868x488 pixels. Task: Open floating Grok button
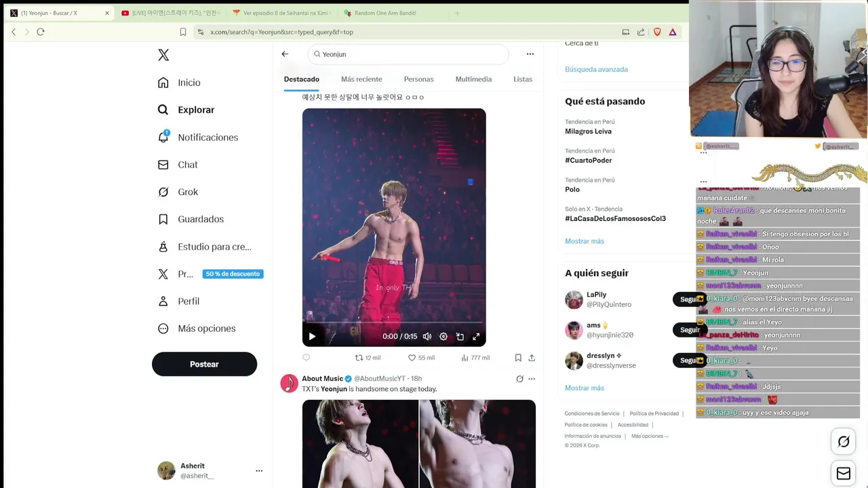(x=844, y=442)
